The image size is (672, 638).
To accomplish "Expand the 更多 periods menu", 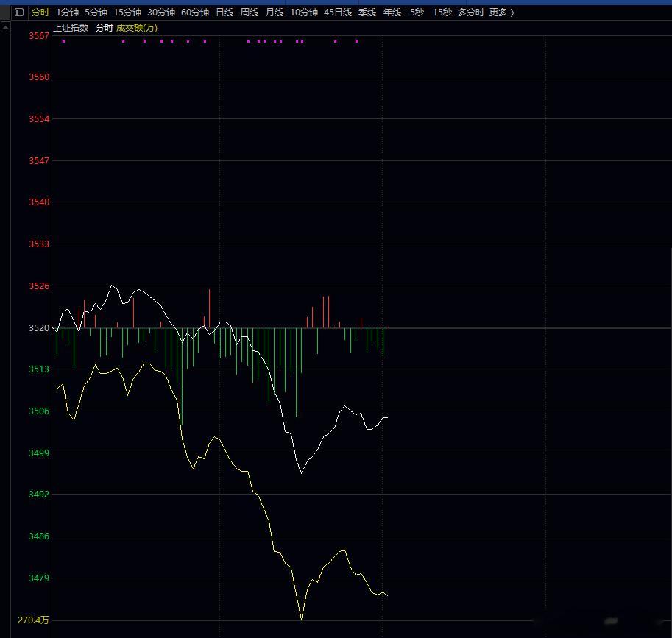I will point(501,13).
